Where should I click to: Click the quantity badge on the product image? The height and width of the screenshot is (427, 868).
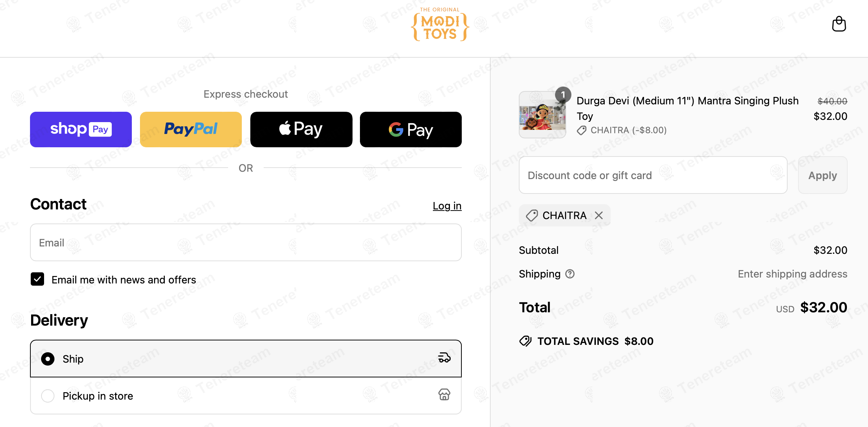coord(563,95)
